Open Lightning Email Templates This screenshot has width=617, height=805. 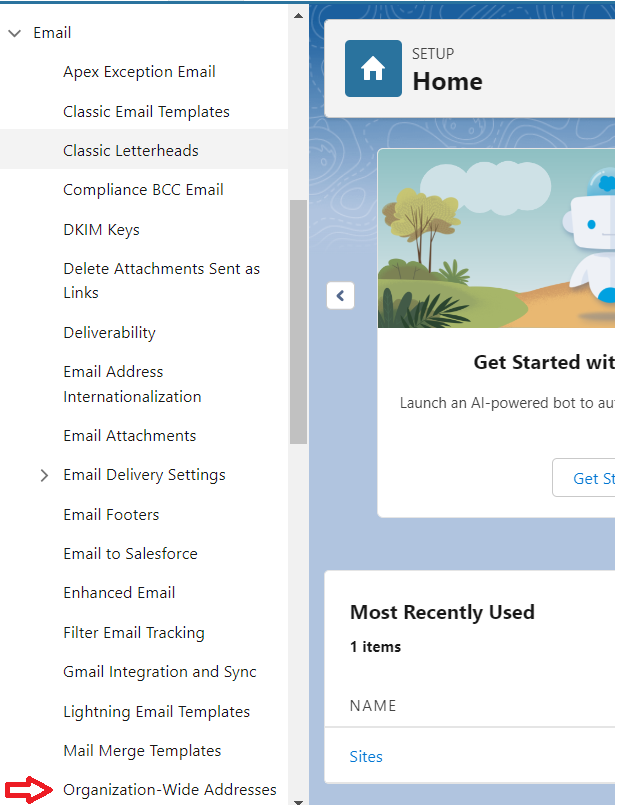tap(157, 712)
